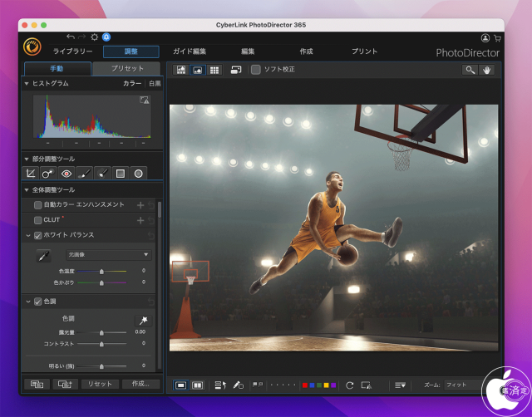Collapse the 色調 section chevron
Screen dimensions: 532x417
28,302
